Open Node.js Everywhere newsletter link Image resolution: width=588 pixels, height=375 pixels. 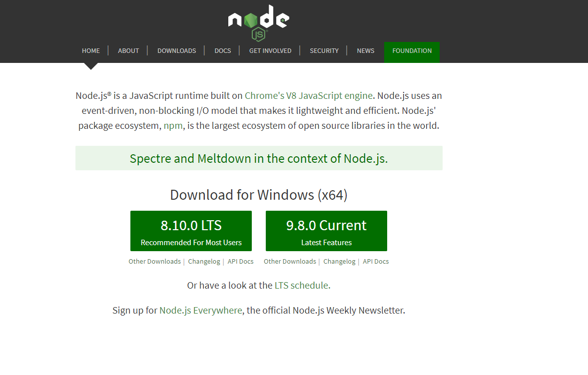[201, 311]
